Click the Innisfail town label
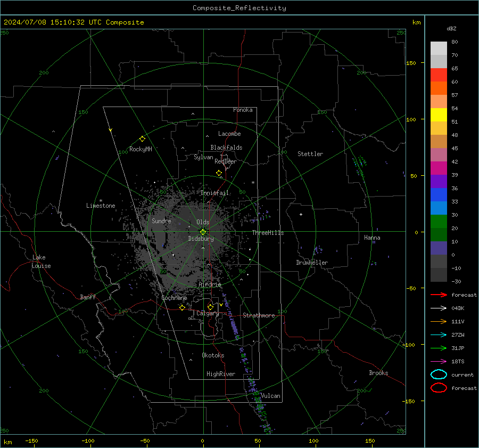479x448 pixels. (x=214, y=193)
